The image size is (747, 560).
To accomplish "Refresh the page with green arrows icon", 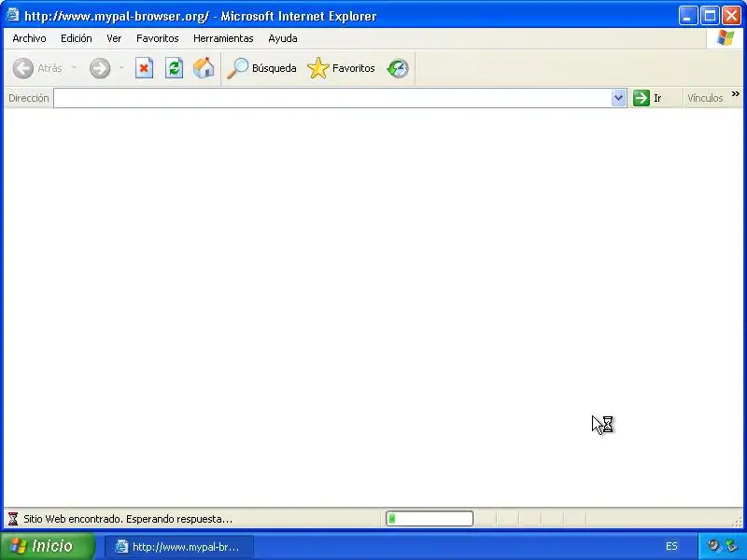I will pyautogui.click(x=174, y=68).
